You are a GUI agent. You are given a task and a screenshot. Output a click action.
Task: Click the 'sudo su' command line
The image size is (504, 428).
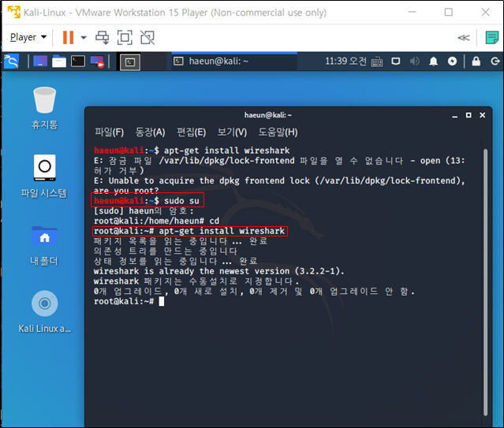(147, 201)
